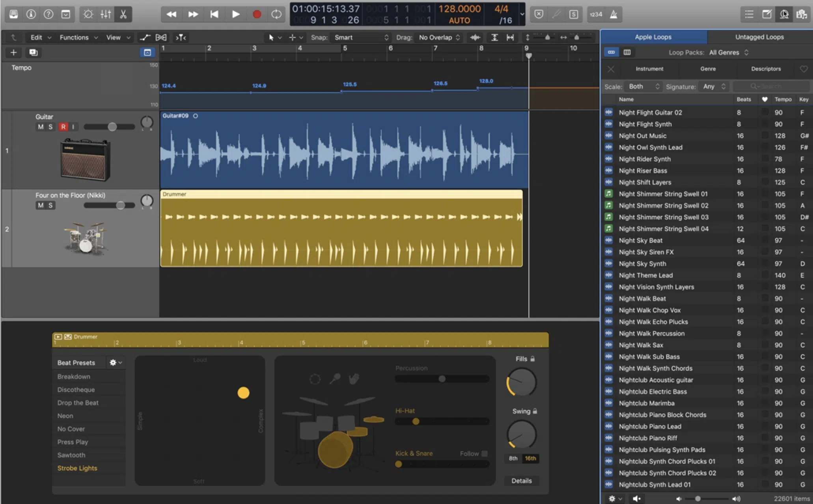Open the Browsers media button
The height and width of the screenshot is (504, 813).
(x=802, y=15)
